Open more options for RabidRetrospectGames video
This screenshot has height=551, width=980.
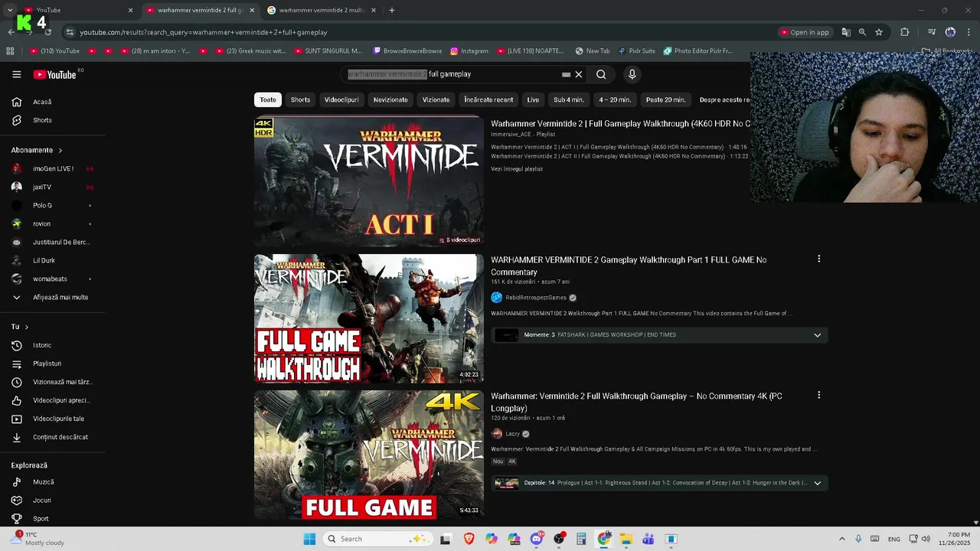818,259
